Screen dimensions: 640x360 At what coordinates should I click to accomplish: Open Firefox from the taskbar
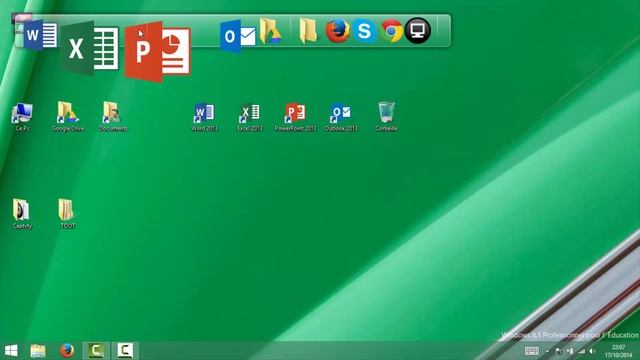[x=67, y=351]
